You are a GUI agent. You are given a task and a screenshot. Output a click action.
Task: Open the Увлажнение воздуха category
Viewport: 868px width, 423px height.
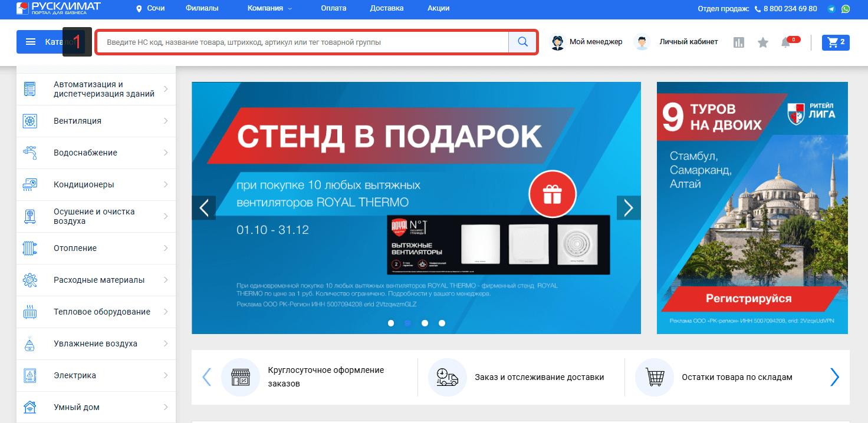point(96,343)
